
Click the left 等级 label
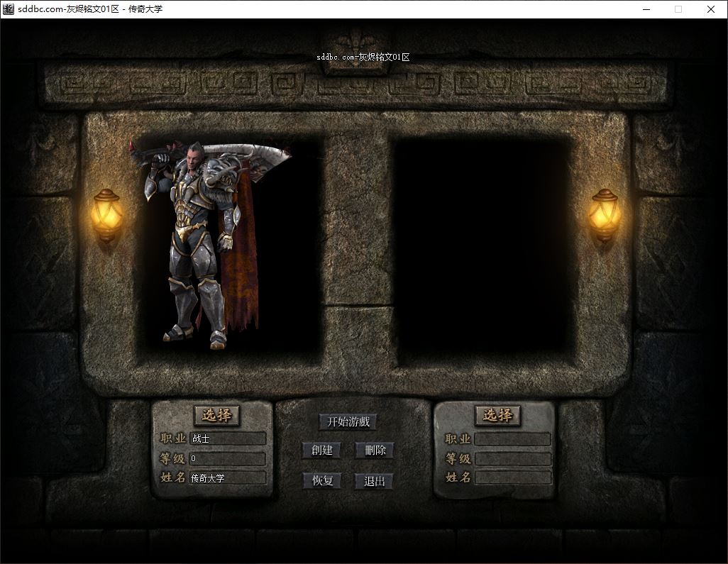[172, 458]
